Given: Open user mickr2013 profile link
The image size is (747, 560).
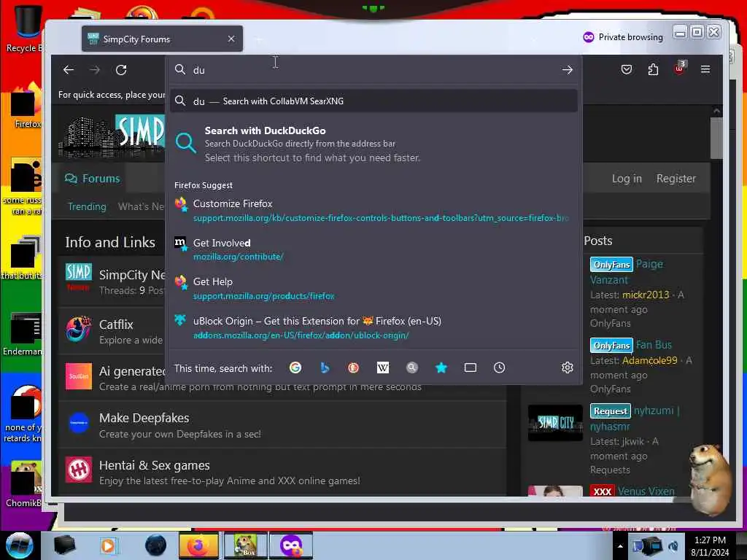Looking at the screenshot, I should 646,295.
